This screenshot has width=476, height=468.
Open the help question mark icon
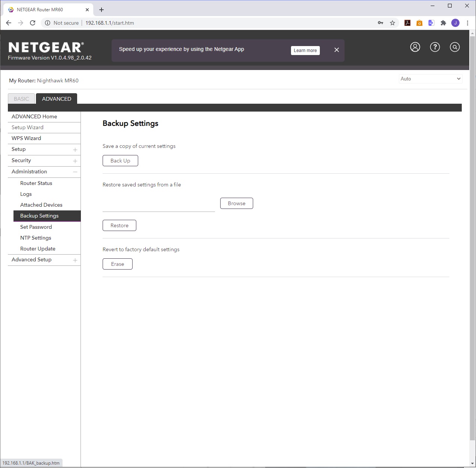[x=435, y=47]
